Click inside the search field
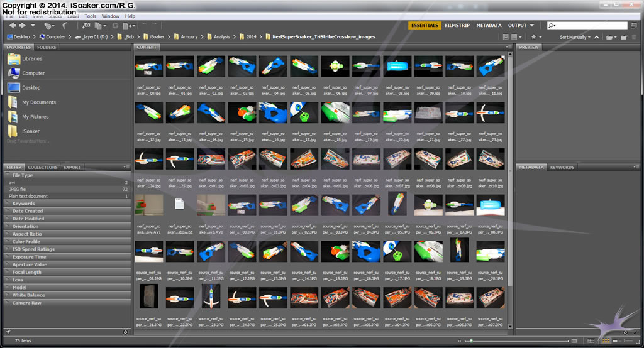This screenshot has width=644, height=348. (x=587, y=26)
